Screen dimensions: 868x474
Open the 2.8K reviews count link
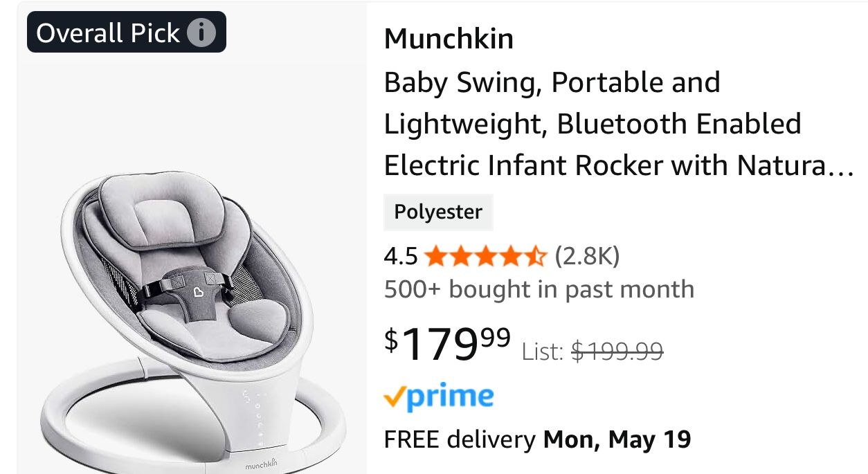[x=587, y=257]
